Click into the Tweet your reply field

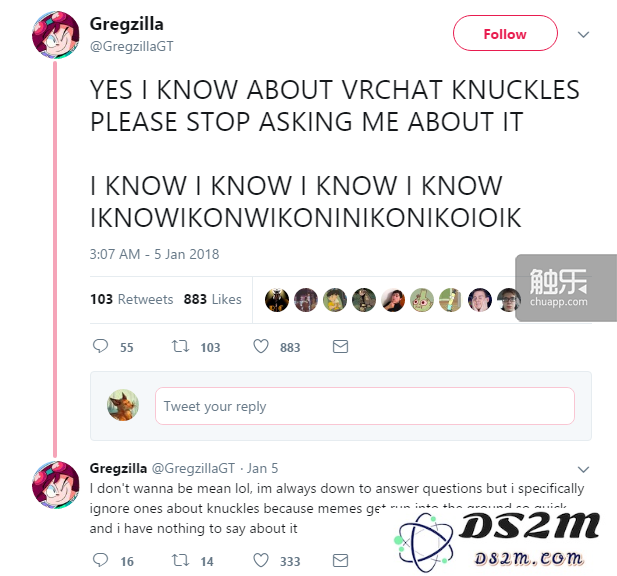[x=365, y=406]
